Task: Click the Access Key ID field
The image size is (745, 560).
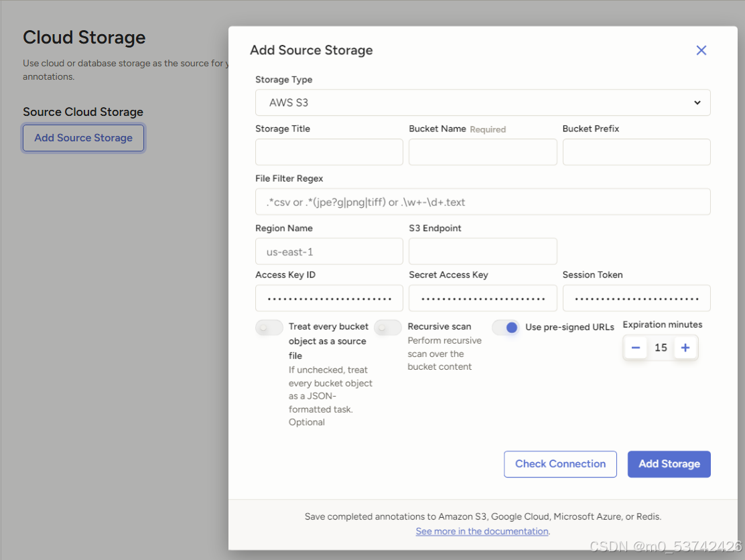Action: click(x=329, y=299)
